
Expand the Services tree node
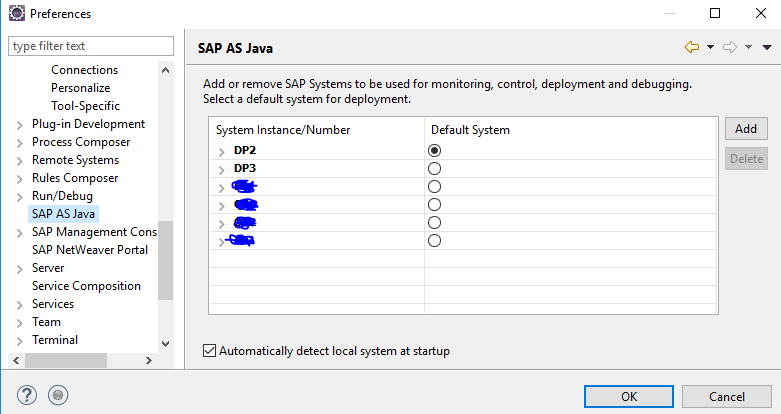19,305
